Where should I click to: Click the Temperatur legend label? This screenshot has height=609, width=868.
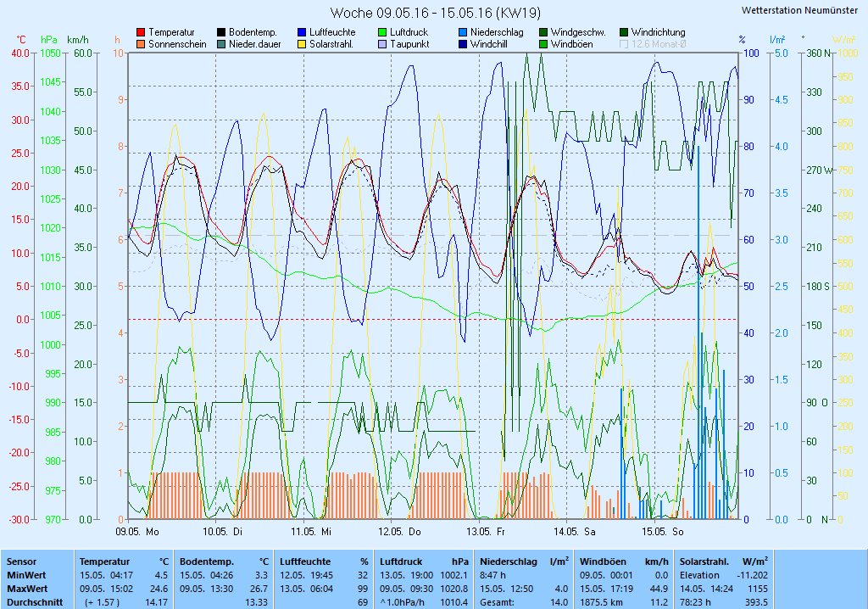click(171, 33)
